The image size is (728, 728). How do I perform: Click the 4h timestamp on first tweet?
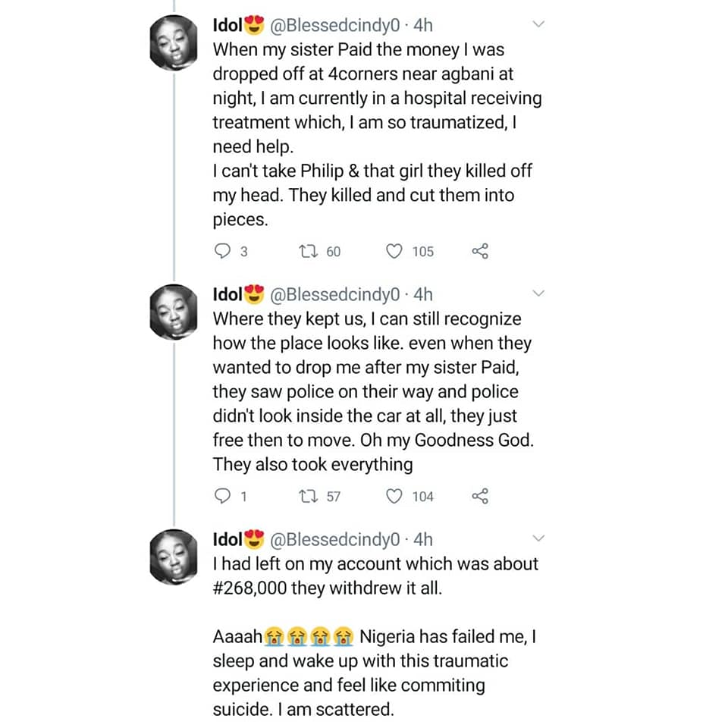point(422,25)
